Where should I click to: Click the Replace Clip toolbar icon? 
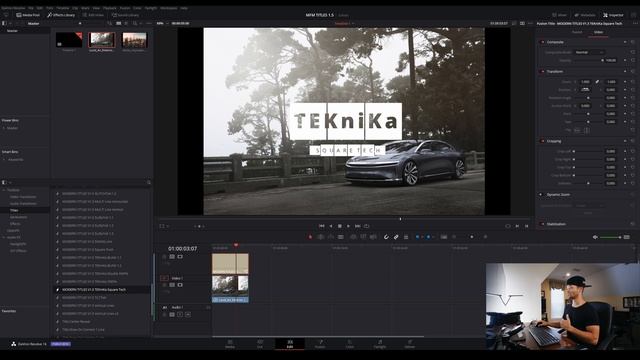tap(373, 237)
